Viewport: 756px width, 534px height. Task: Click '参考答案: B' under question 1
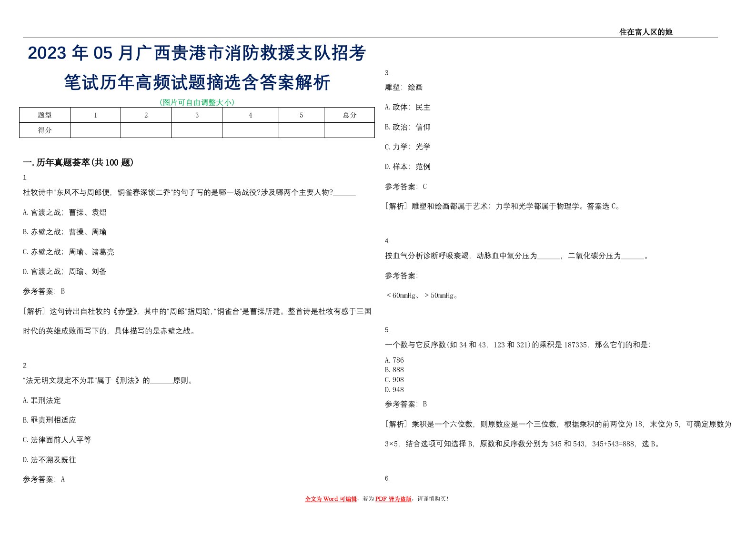44,291
